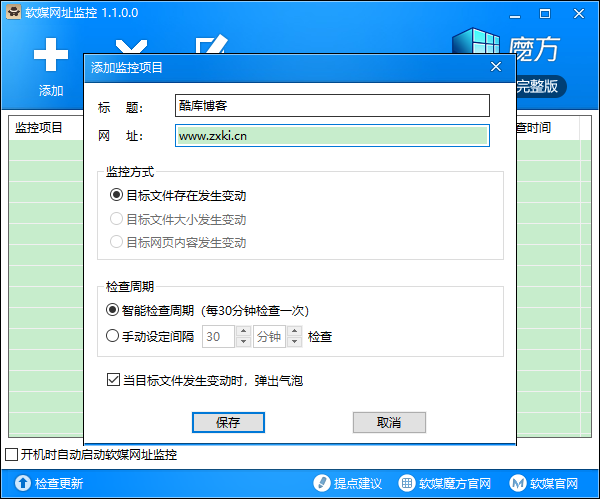Enable 开机时自动启动软媒网址监控 checkbox
This screenshot has height=500, width=600.
(x=11, y=455)
